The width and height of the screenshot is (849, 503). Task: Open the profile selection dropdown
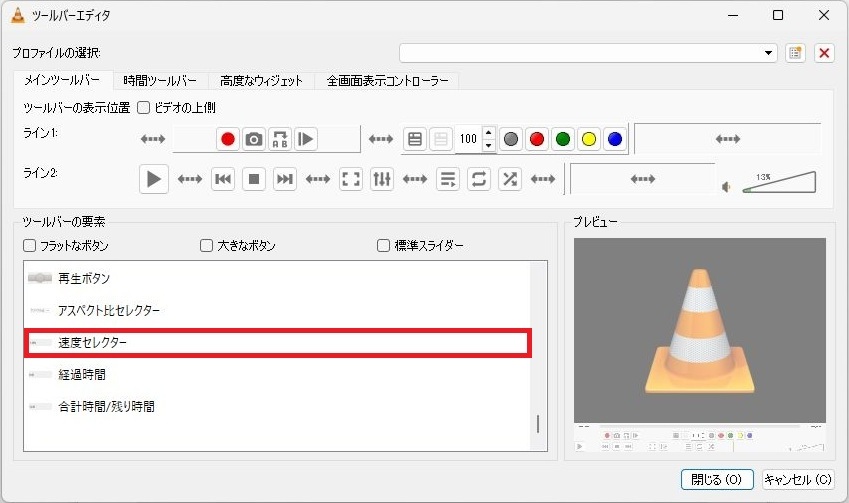pyautogui.click(x=588, y=53)
